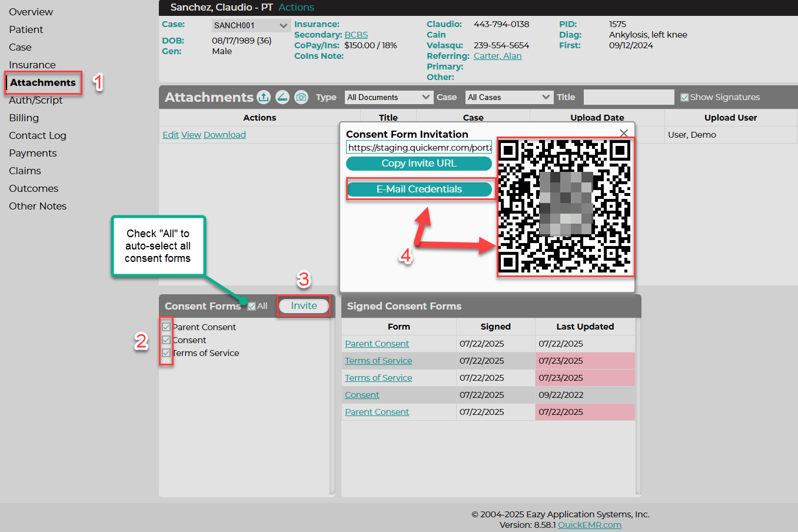
Task: Click the Consent Forms list scrollbar
Action: pos(332,406)
